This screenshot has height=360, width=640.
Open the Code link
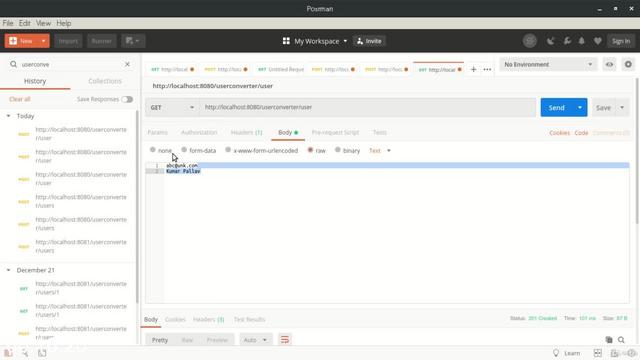581,133
